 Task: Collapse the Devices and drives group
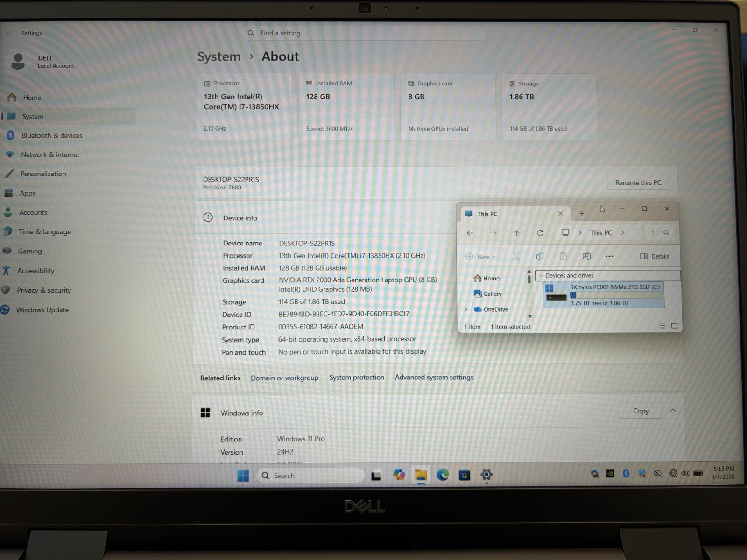pyautogui.click(x=541, y=276)
